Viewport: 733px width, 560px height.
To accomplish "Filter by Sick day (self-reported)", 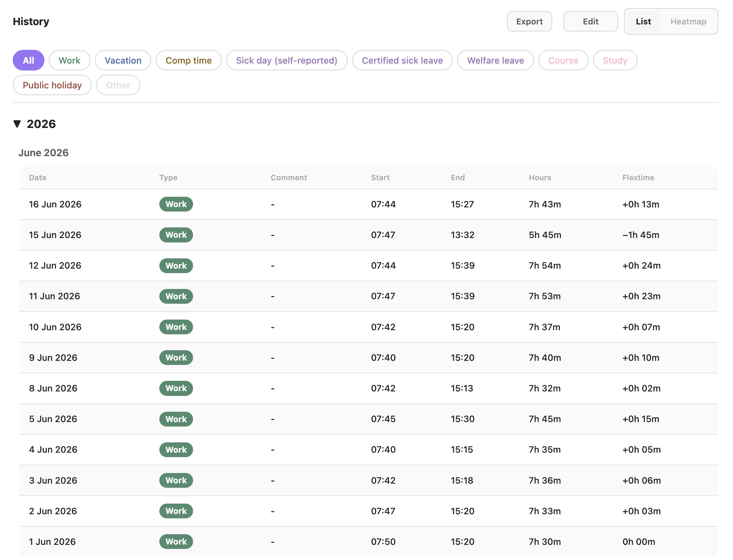I will click(287, 60).
